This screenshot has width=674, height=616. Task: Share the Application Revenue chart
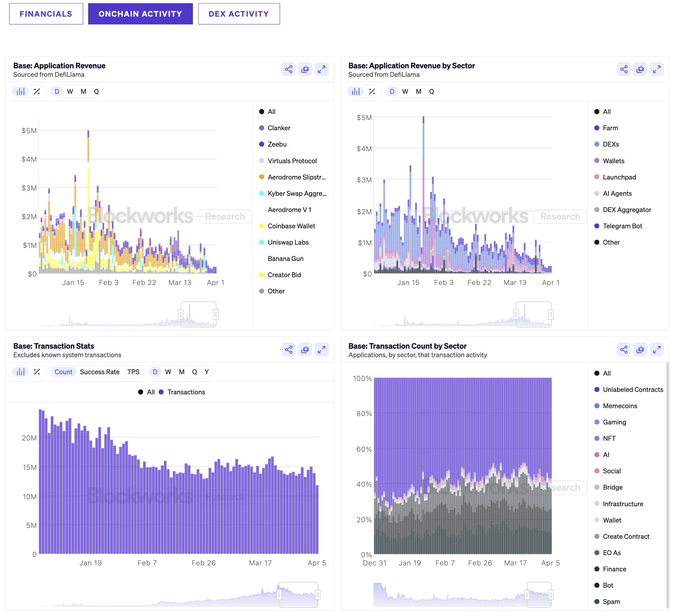pos(289,69)
